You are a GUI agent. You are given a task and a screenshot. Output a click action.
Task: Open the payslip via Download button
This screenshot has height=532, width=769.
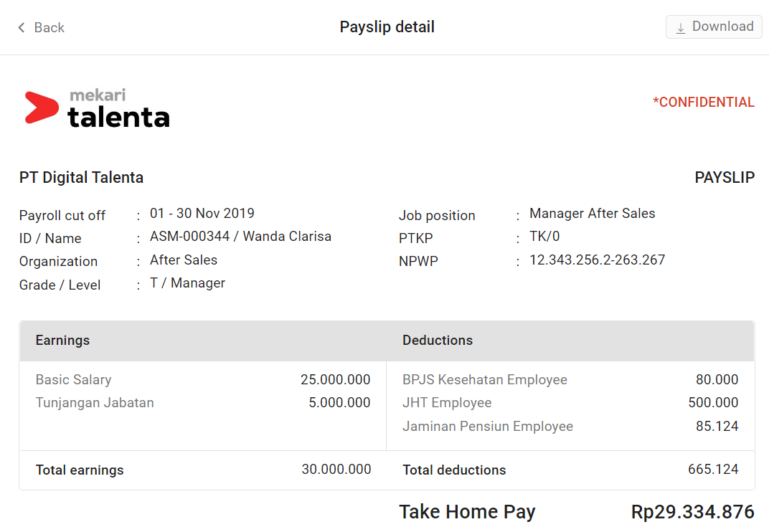coord(714,27)
